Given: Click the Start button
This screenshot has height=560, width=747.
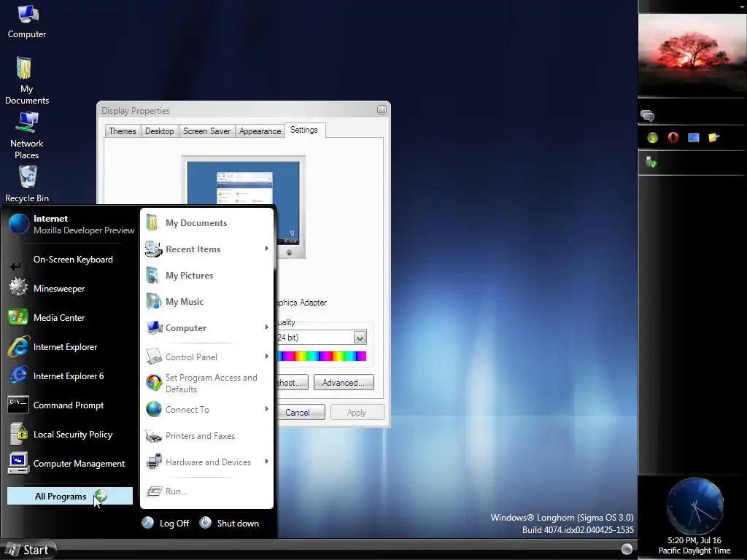Looking at the screenshot, I should (28, 550).
